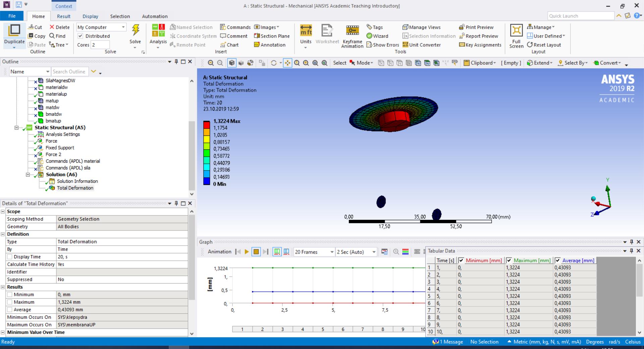Switch to the Selection ribbon tab

120,16
